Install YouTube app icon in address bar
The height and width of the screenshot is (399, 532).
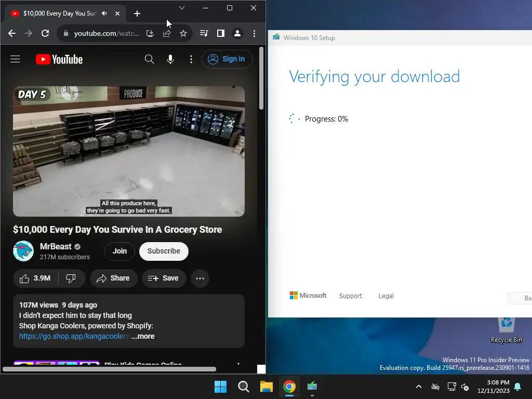click(150, 33)
